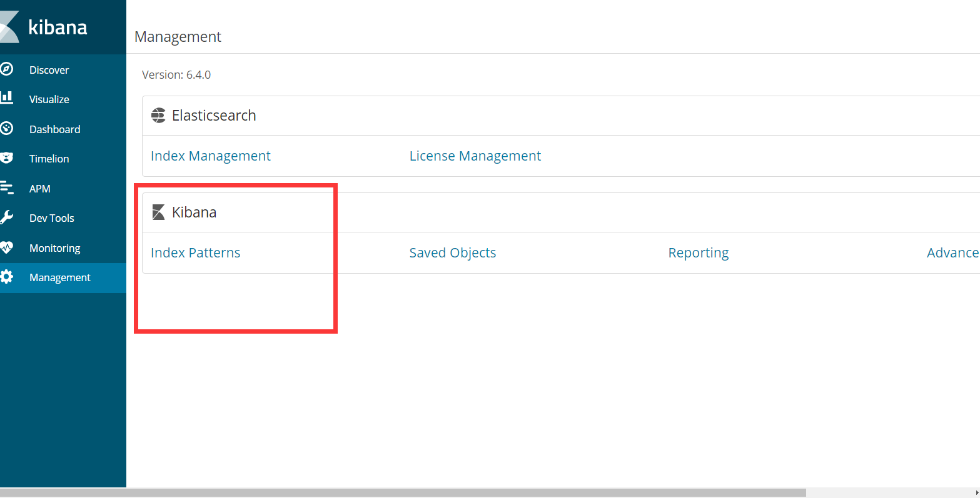Click the Visualize bar chart icon

[6, 97]
